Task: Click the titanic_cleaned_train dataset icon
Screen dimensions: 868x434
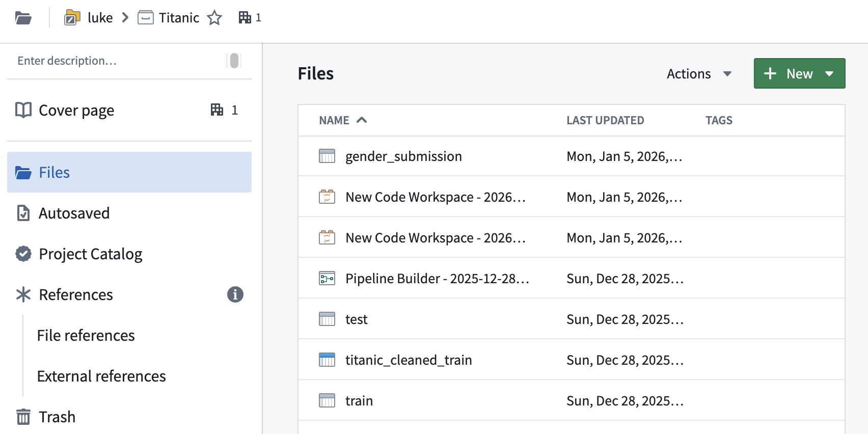Action: point(327,360)
